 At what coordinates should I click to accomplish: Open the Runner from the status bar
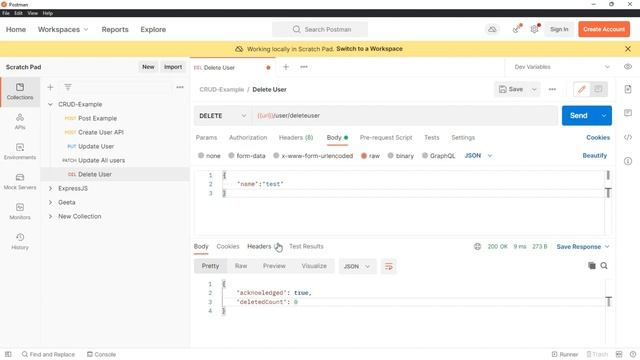(565, 354)
